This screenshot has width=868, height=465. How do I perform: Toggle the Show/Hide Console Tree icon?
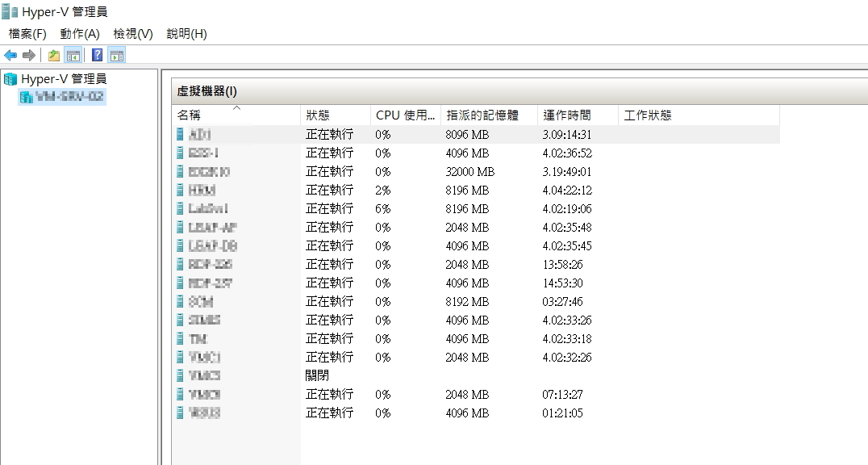click(x=73, y=55)
